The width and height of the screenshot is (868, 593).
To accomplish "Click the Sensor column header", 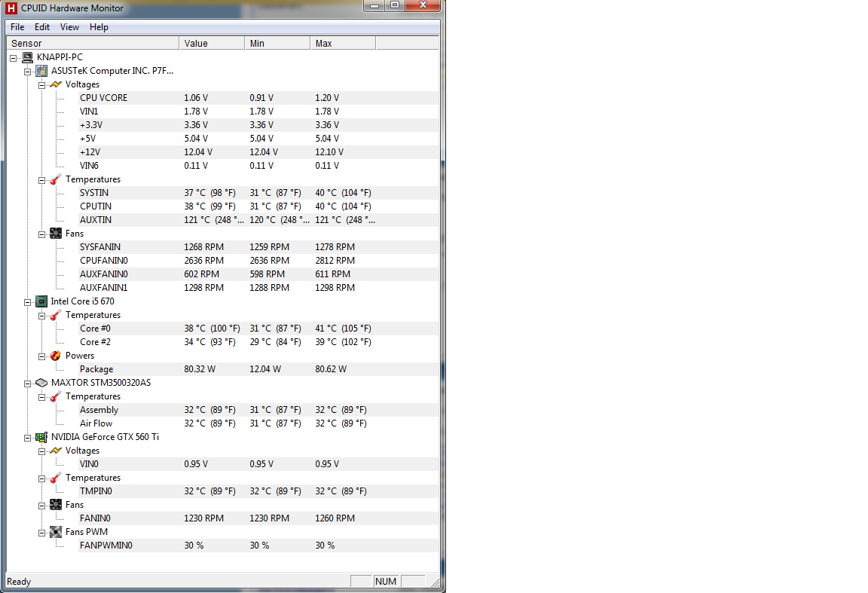I will [x=93, y=43].
